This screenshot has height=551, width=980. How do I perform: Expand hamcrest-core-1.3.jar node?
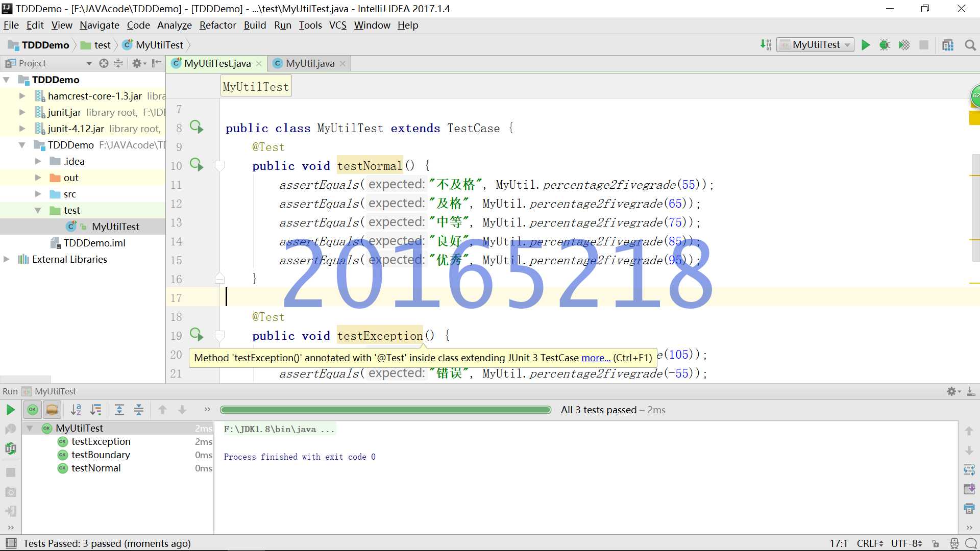click(22, 96)
